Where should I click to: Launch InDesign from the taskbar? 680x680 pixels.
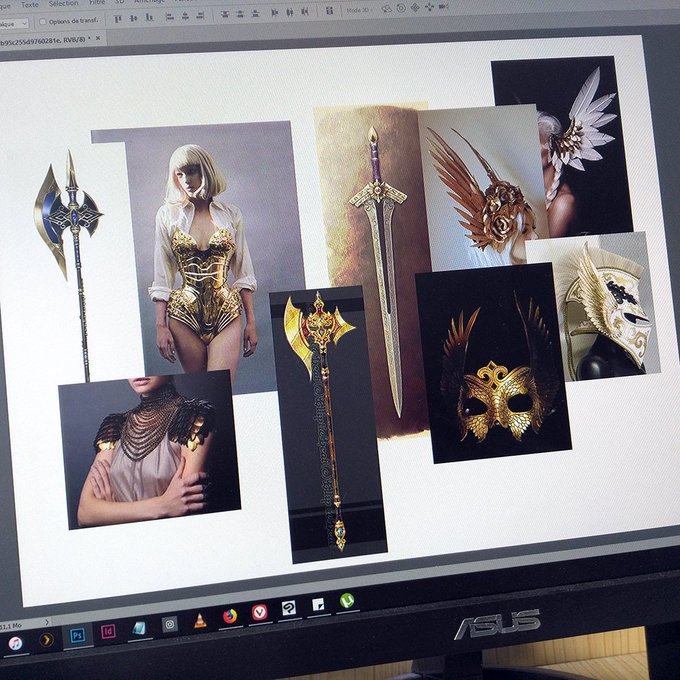[x=108, y=631]
